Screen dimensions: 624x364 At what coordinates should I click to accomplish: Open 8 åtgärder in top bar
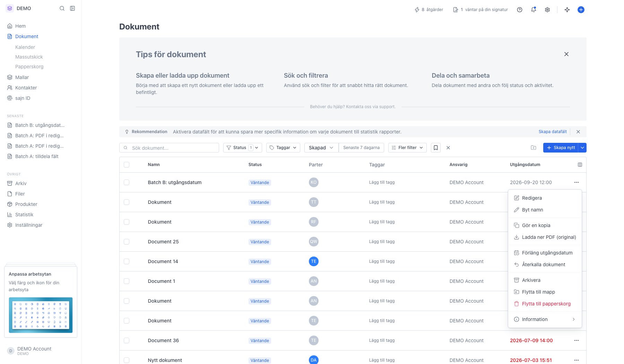coord(429,10)
